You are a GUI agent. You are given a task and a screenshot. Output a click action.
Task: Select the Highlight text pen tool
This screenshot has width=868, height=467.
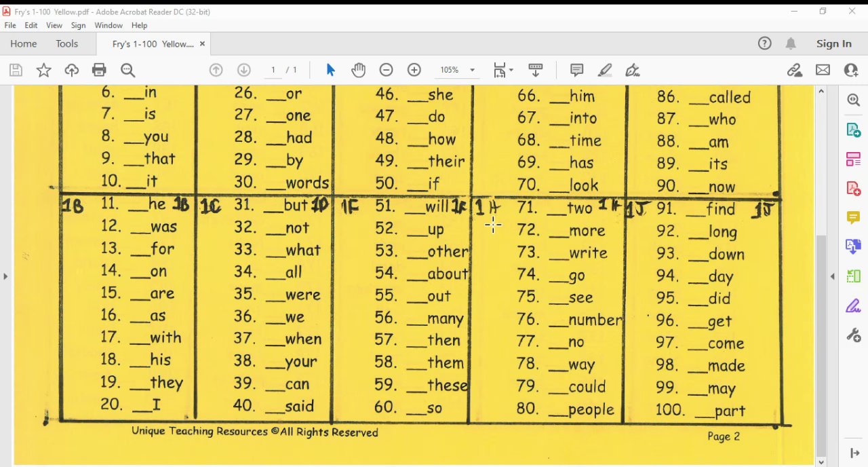(x=605, y=70)
